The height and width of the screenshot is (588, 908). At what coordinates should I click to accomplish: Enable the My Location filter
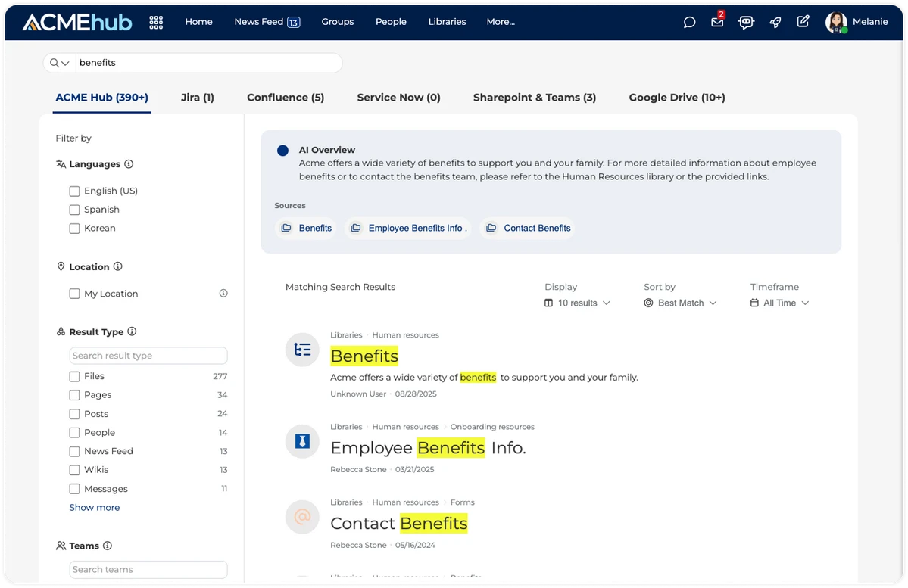point(74,294)
